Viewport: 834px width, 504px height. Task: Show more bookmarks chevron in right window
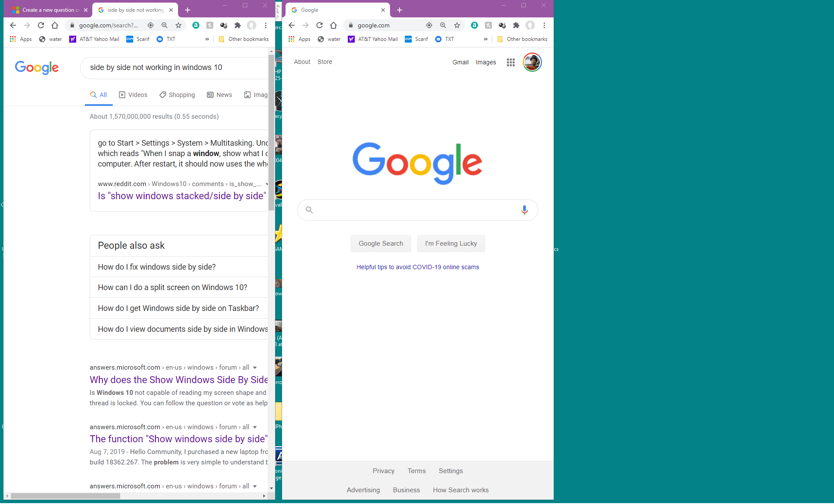[486, 39]
